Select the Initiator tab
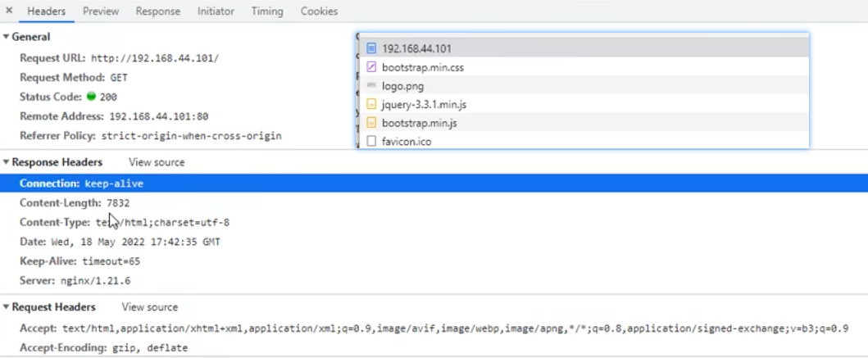 216,11
